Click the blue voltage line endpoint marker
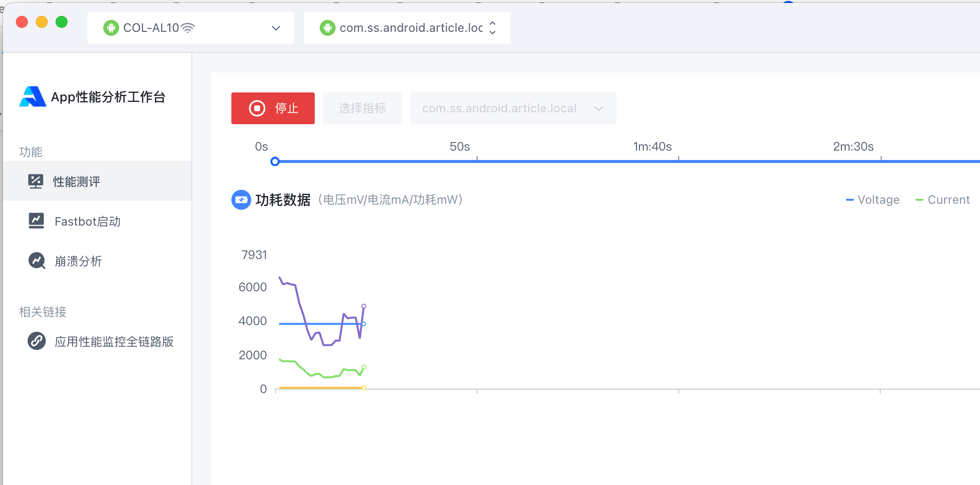980x485 pixels. coord(364,324)
